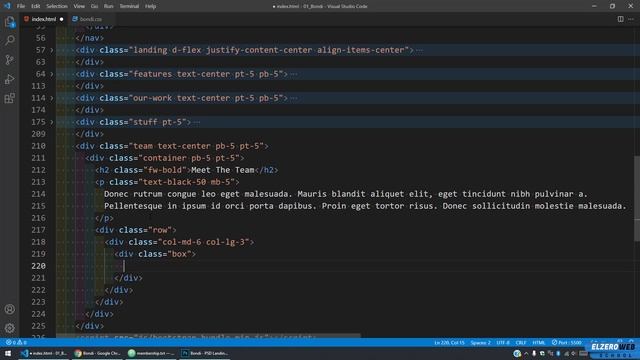Click 'Donec rutrum congue leo' on line 214
Image resolution: width=640 pixels, height=360 pixels.
(160, 194)
